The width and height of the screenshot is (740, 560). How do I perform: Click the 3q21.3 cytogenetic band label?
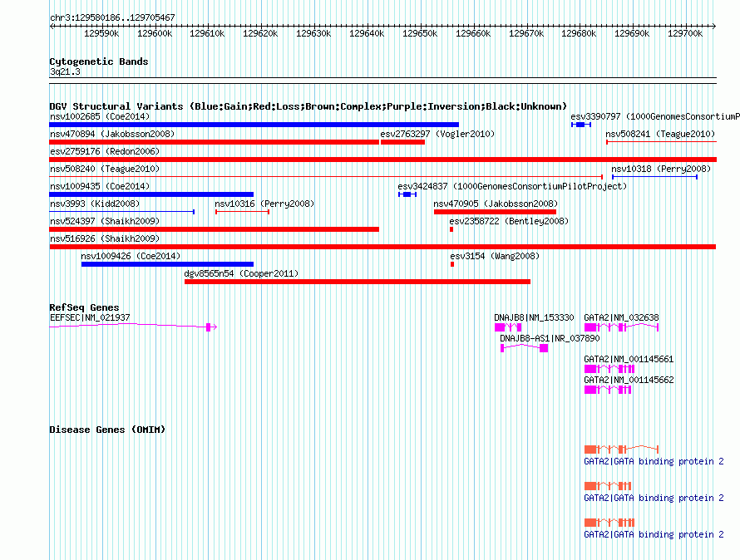pyautogui.click(x=65, y=71)
